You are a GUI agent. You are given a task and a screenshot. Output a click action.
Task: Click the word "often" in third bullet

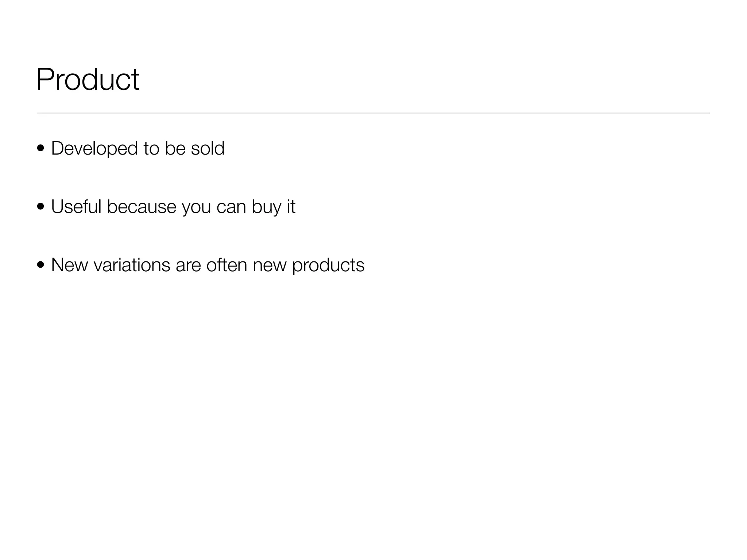pos(227,265)
